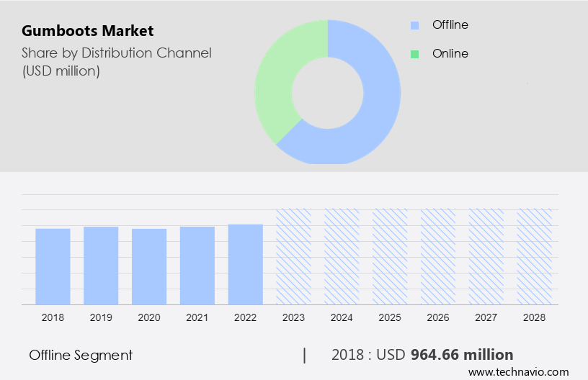This screenshot has height=380, width=588.
Task: Click the Offline Segment caption text
Action: 81,355
